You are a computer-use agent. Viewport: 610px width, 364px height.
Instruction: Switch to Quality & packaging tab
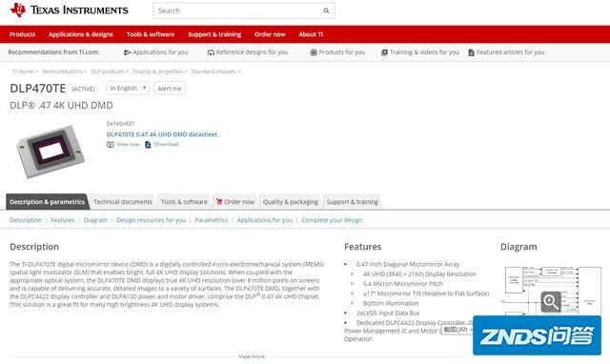click(x=290, y=202)
